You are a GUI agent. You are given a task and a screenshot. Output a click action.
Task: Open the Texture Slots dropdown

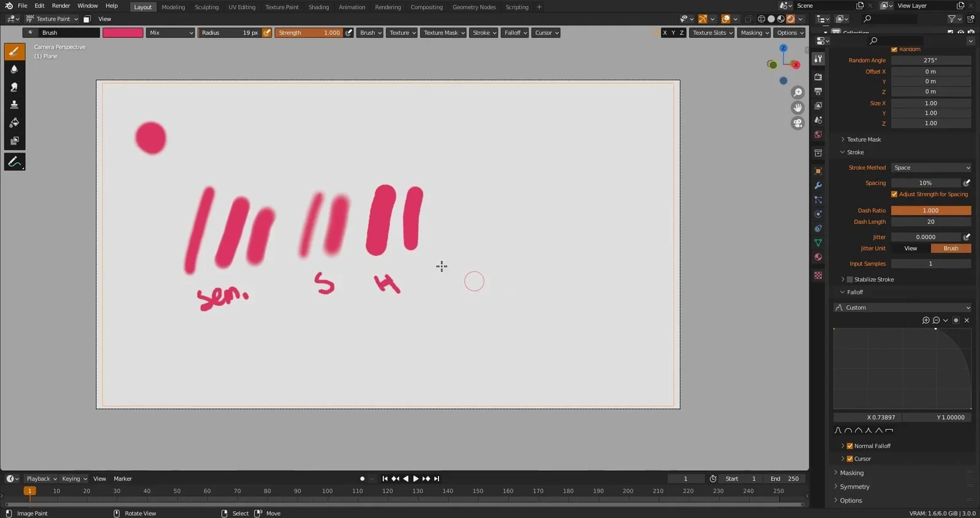(712, 32)
